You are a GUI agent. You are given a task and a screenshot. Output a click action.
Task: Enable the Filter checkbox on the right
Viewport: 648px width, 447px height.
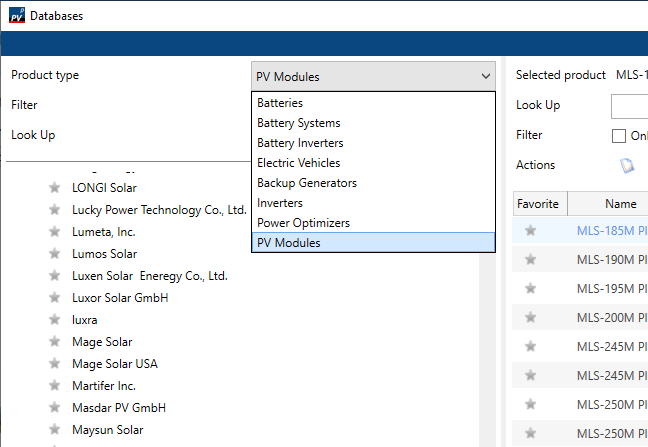[x=619, y=136]
